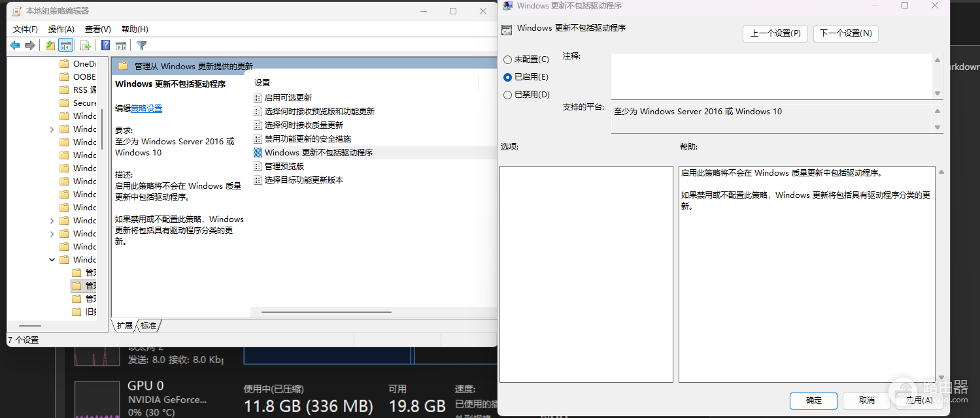
Task: Select the 旧 tree item label
Action: pos(91,312)
